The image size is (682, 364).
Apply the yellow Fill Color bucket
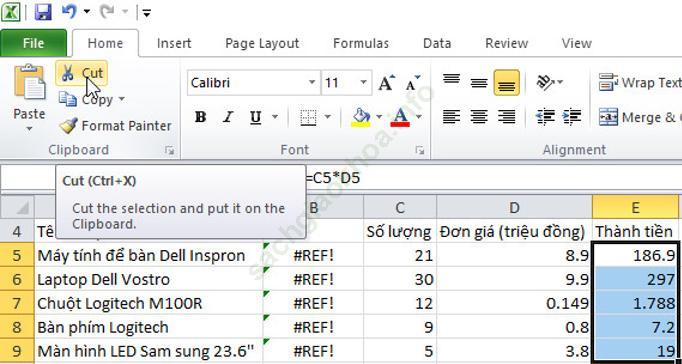361,117
